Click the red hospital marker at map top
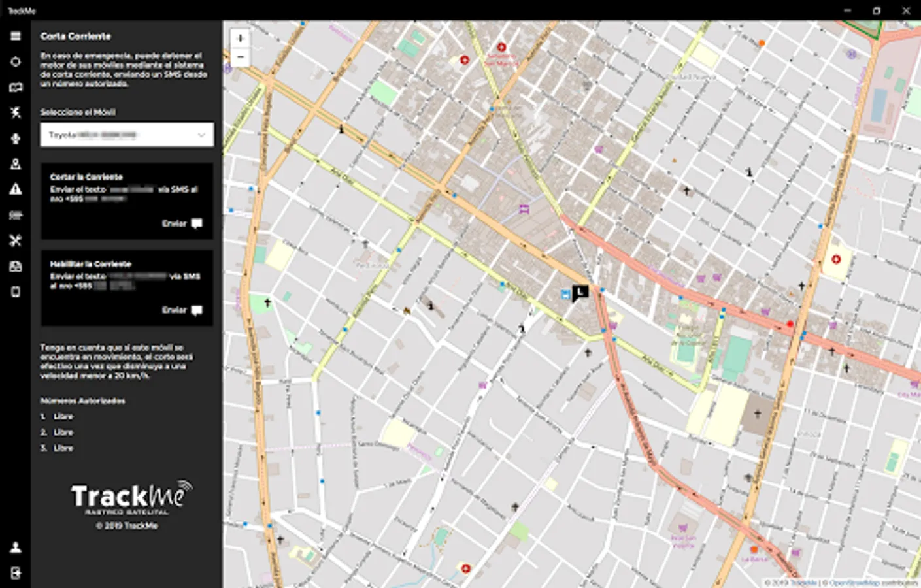Screen dimensions: 921x588 pyautogui.click(x=501, y=48)
